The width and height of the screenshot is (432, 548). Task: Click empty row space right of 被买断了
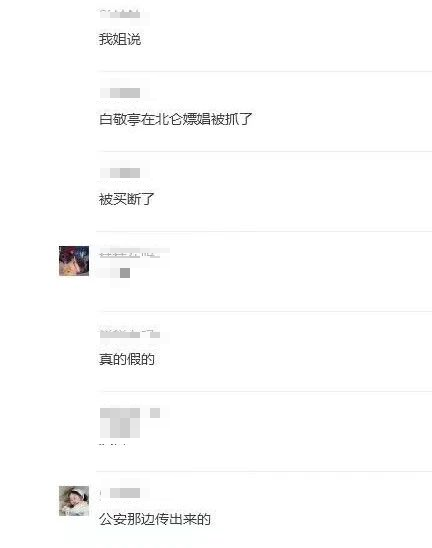(x=293, y=199)
